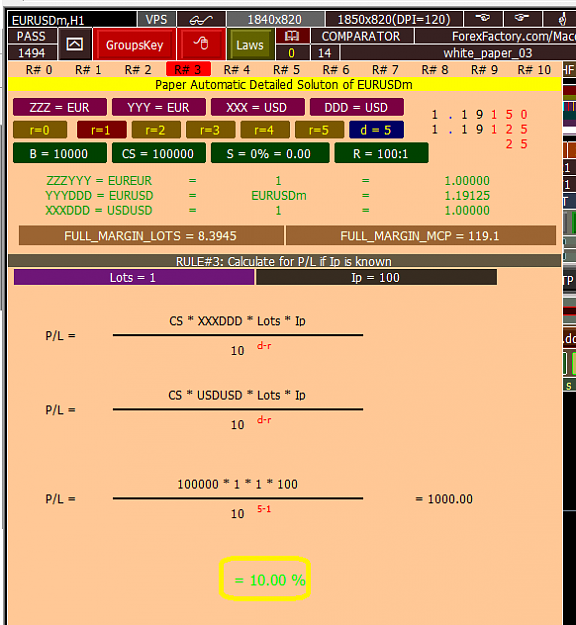Click the ZZZ = EUR button

pos(60,107)
